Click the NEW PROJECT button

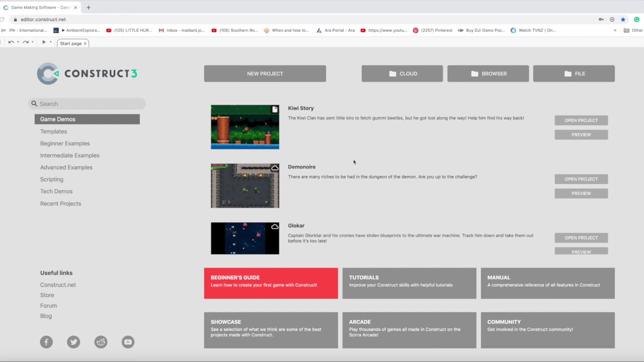(x=265, y=73)
